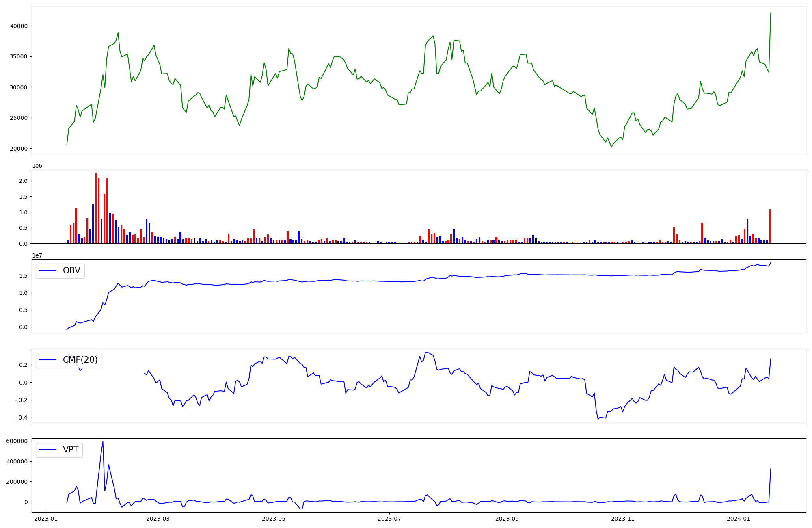Click the 20000 price axis label

coord(18,149)
